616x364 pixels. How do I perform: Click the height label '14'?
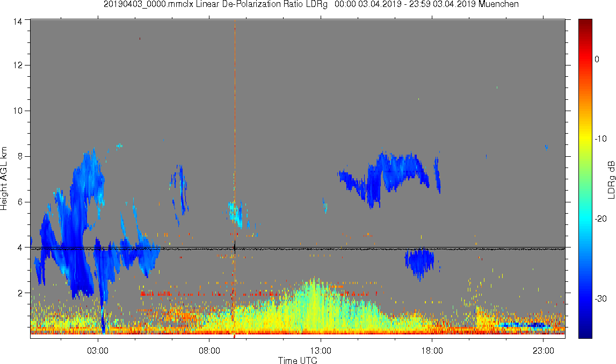tap(18, 22)
